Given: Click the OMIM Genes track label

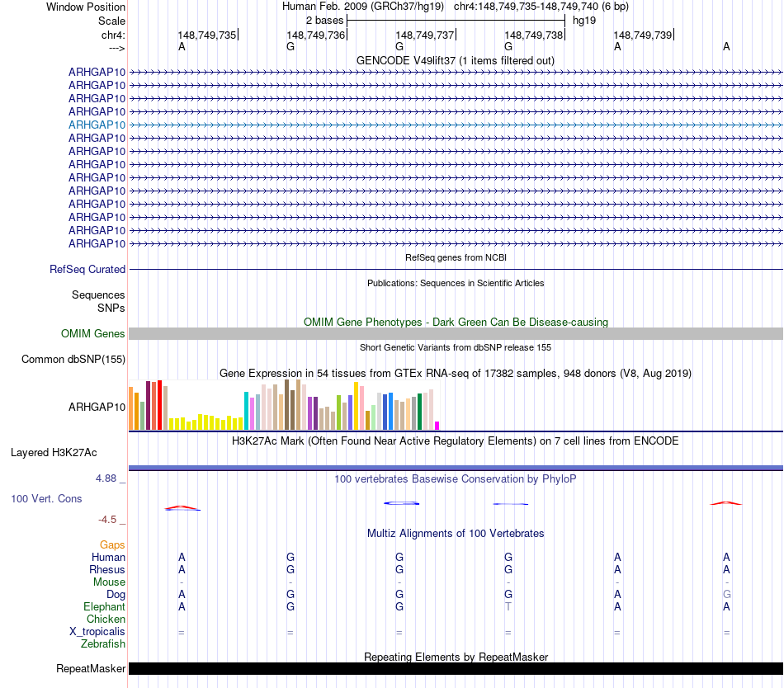Looking at the screenshot, I should (92, 334).
